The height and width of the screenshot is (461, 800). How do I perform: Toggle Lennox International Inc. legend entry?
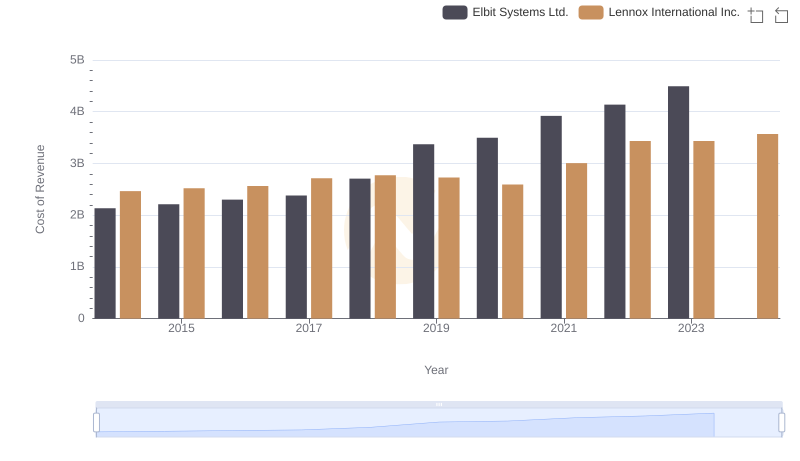659,12
